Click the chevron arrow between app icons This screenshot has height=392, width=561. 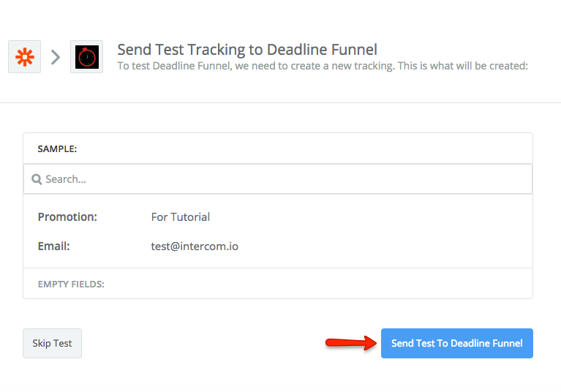tap(56, 57)
